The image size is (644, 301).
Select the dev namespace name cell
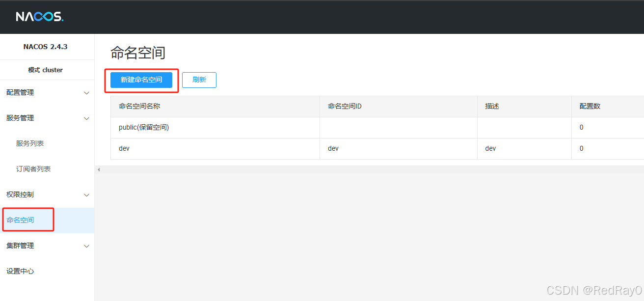[215, 149]
